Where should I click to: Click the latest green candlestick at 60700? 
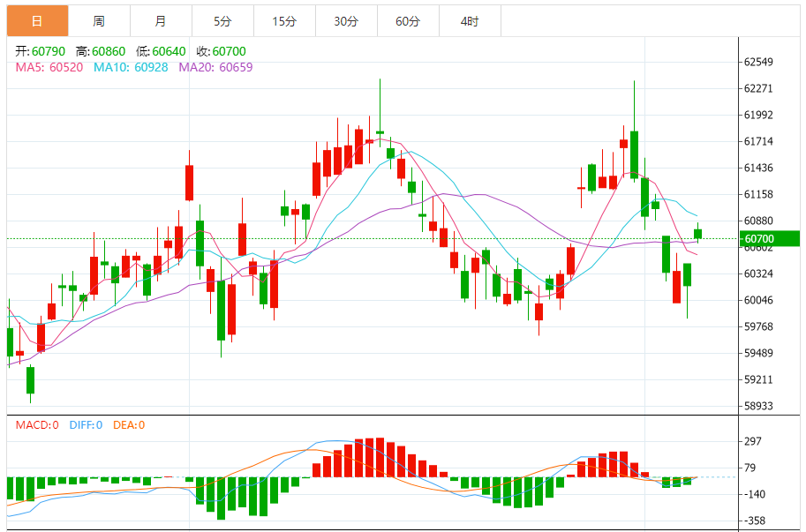click(697, 234)
